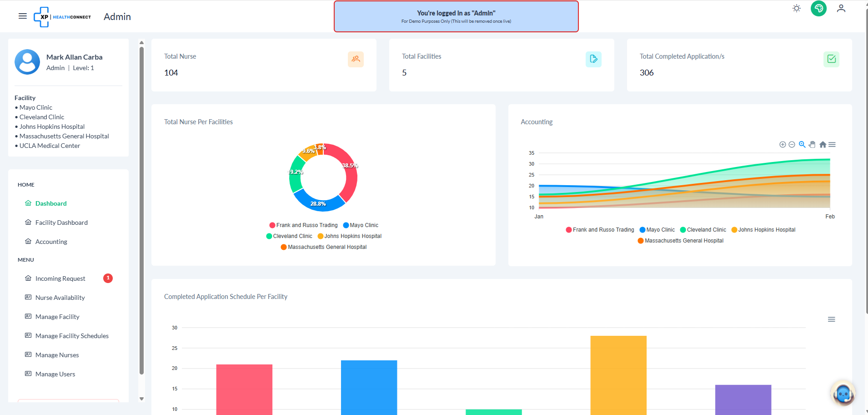Zoom out on the Accounting chart

point(792,144)
